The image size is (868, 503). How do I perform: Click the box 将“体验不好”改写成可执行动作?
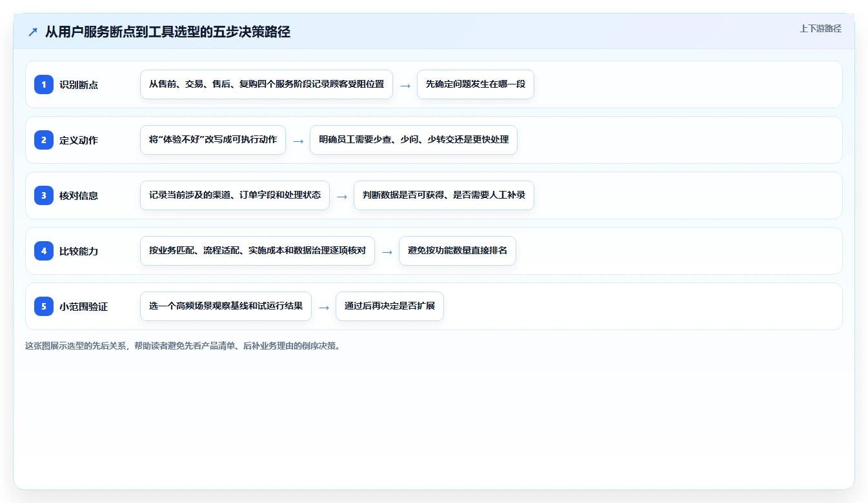213,140
